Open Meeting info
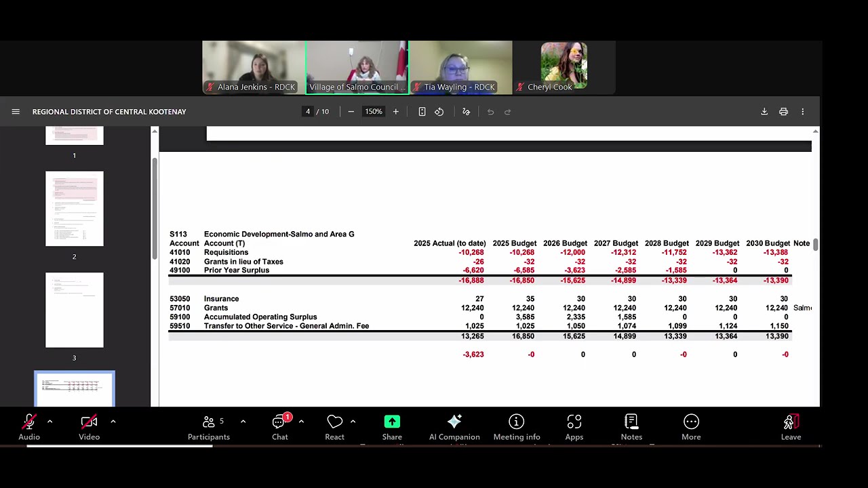This screenshot has width=868, height=488. [517, 428]
